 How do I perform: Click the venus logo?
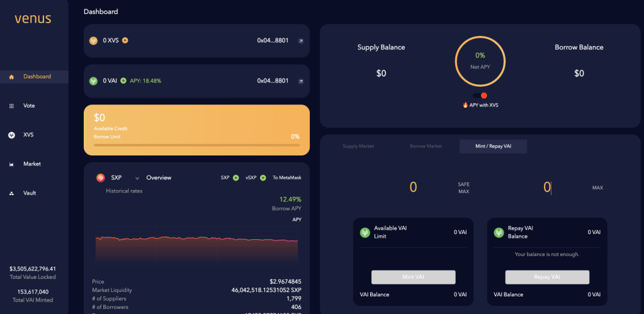(x=33, y=18)
